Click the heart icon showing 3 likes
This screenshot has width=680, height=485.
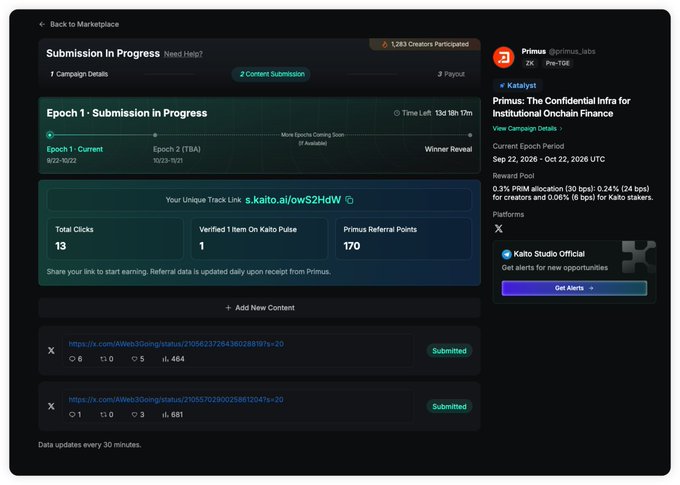coord(134,415)
